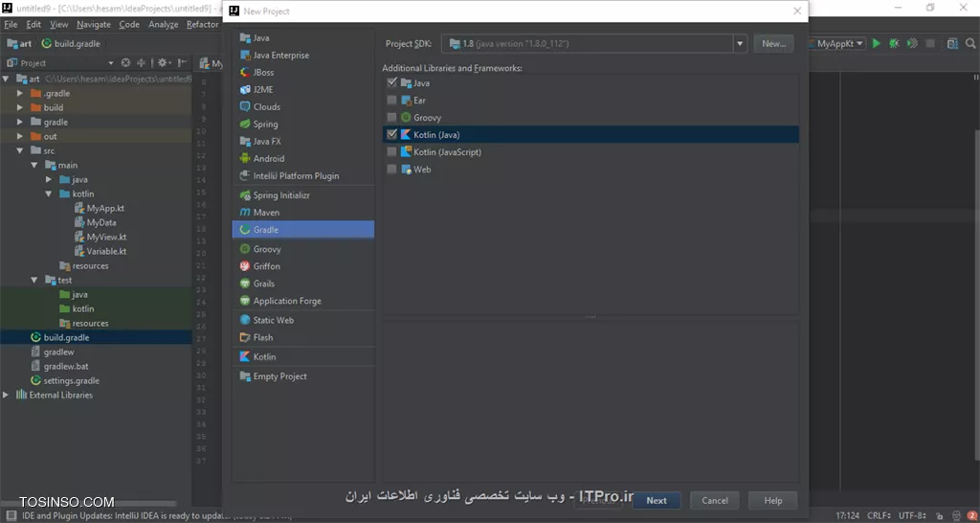Image resolution: width=980 pixels, height=523 pixels.
Task: Select Clouds project type
Action: point(303,107)
